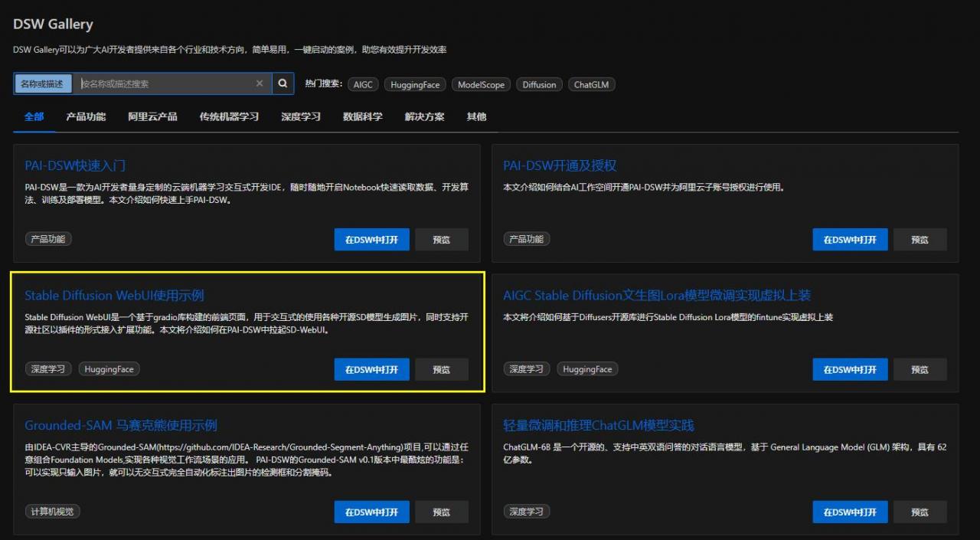Switch to the 阿里云产品 tab
This screenshot has height=540, width=980.
point(152,116)
